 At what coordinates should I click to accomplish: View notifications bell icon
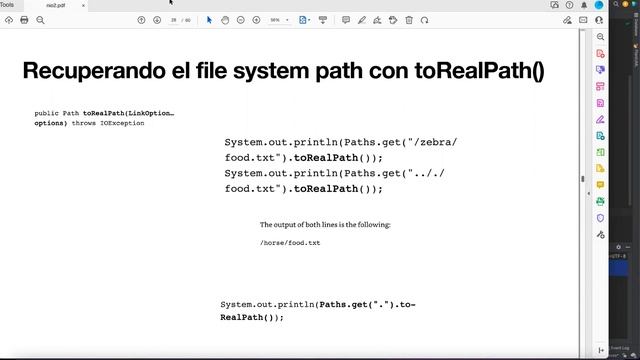point(584,5)
